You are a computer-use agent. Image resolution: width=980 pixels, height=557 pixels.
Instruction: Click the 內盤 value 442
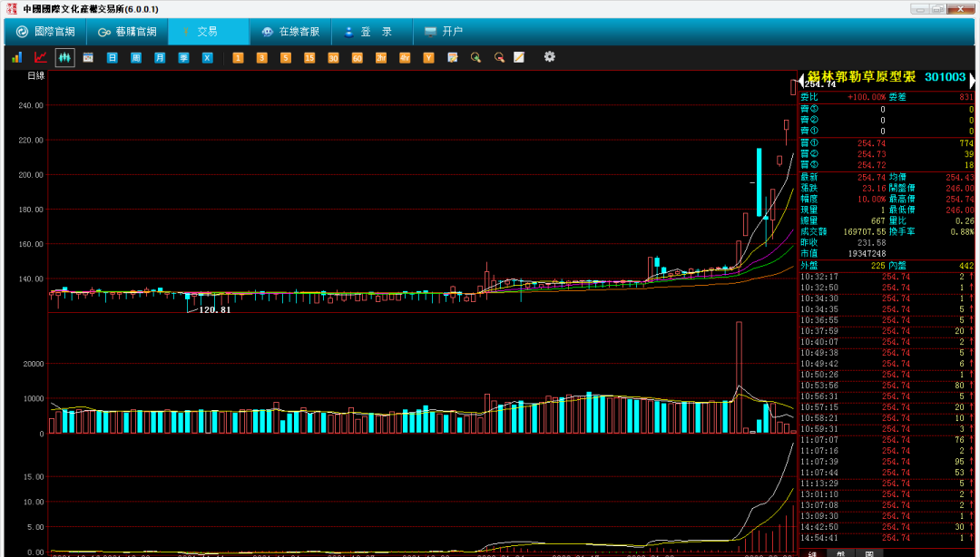pos(966,266)
